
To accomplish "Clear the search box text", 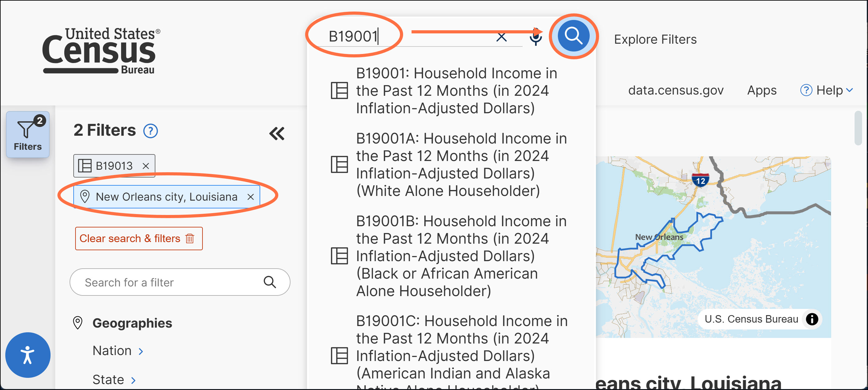I will point(501,37).
